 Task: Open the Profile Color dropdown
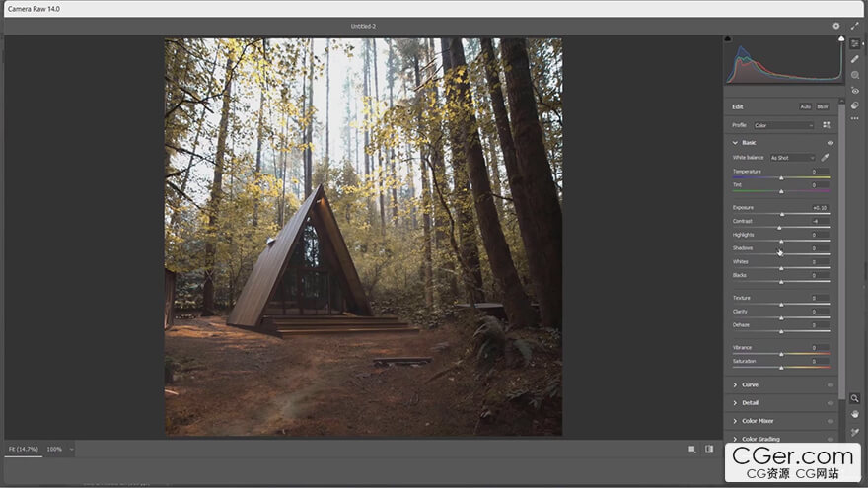783,125
